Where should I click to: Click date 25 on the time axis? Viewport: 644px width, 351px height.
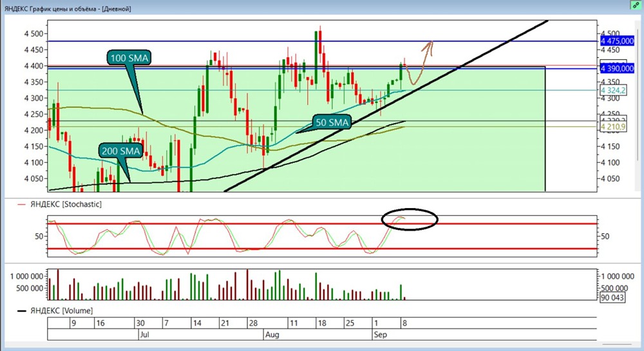point(350,323)
